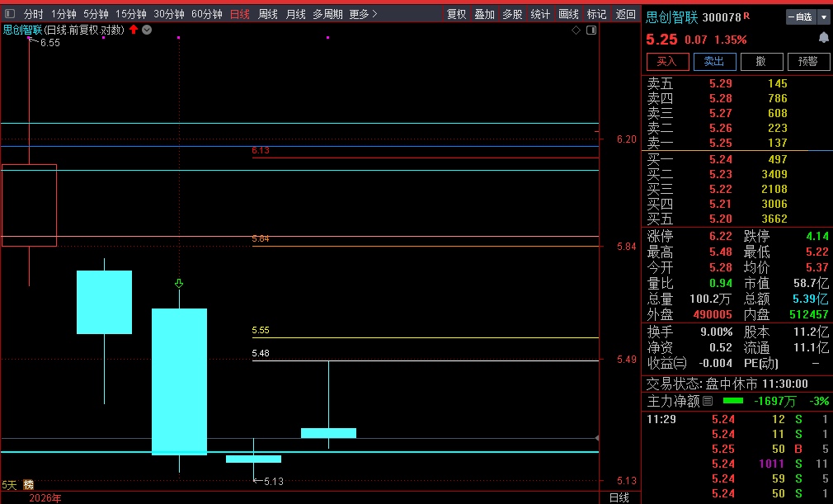Click the 撤 cancel order button
The image size is (833, 504).
point(761,62)
